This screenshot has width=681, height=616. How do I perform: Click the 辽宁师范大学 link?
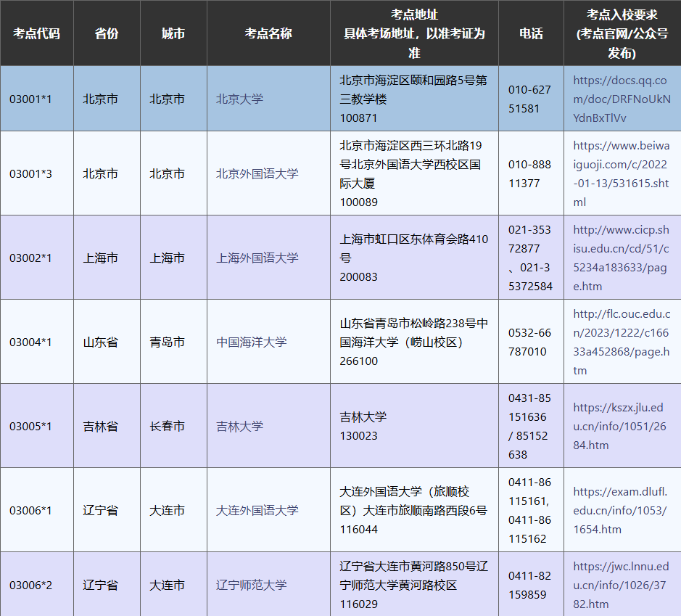[x=251, y=585]
